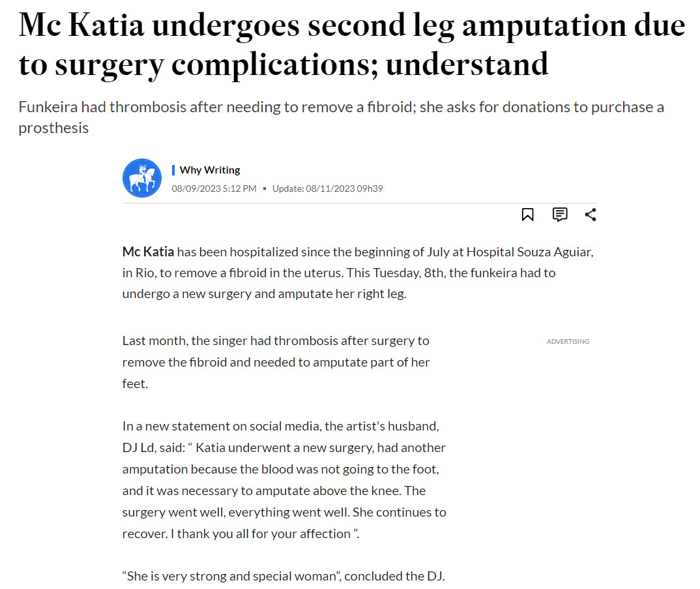Click the blue horse rider author avatar
The image size is (700, 589).
click(x=142, y=178)
